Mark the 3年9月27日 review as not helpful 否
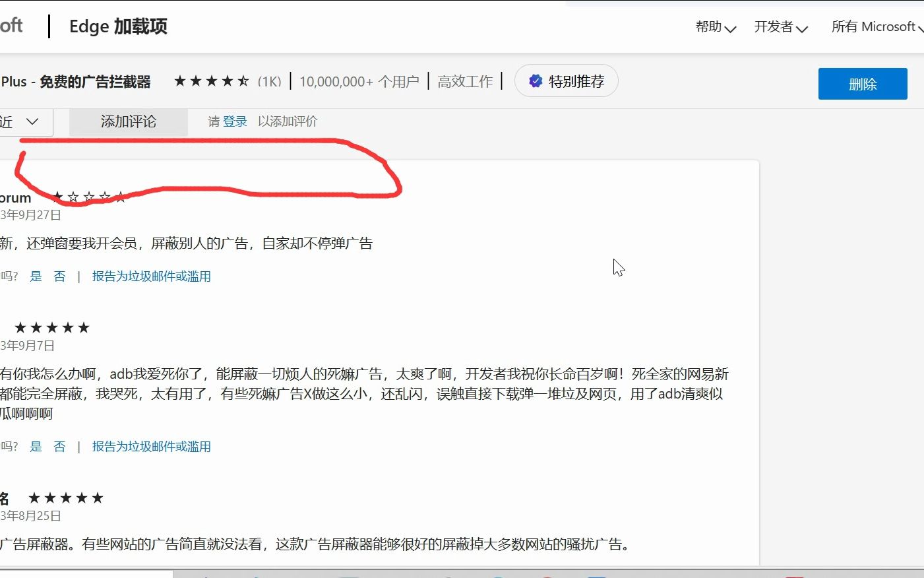The image size is (924, 578). coord(60,276)
